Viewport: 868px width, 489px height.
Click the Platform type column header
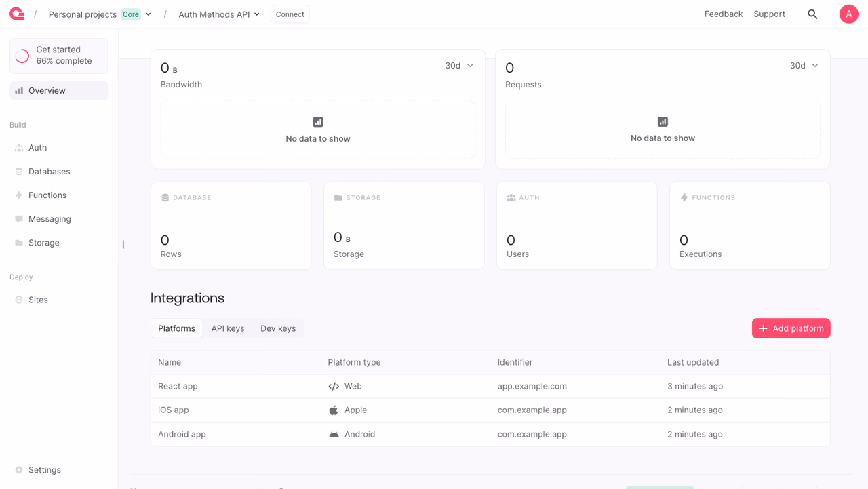click(354, 363)
